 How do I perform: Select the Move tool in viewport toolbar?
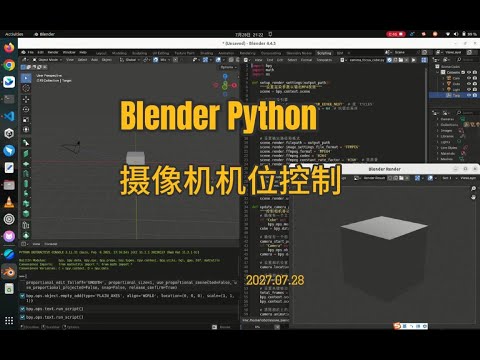[x=26, y=99]
